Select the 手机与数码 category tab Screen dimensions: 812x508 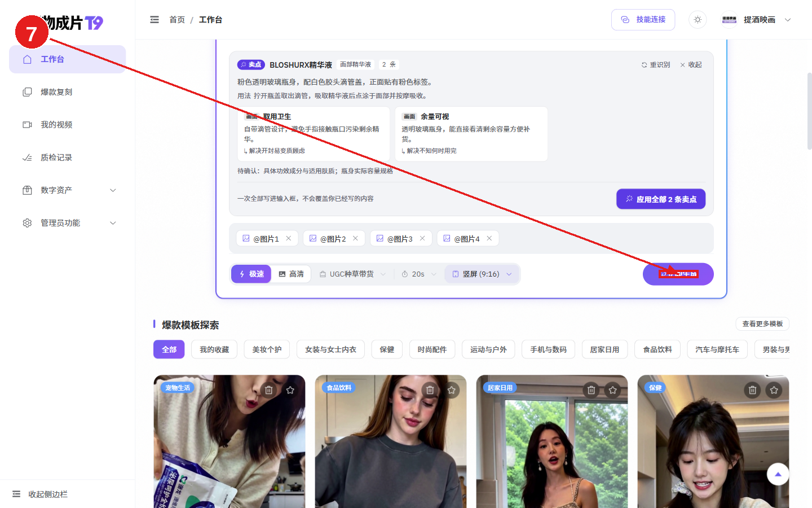pos(548,349)
